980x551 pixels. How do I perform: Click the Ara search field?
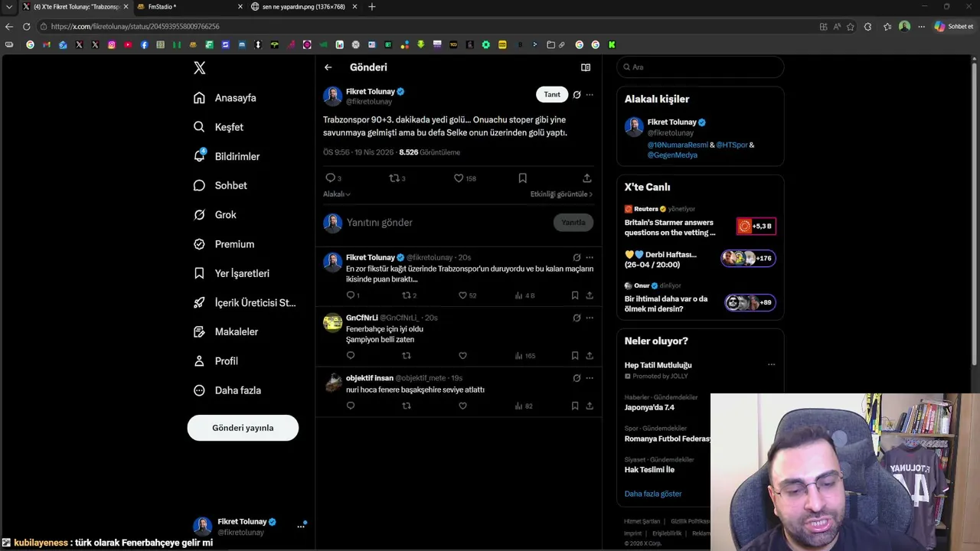click(701, 67)
